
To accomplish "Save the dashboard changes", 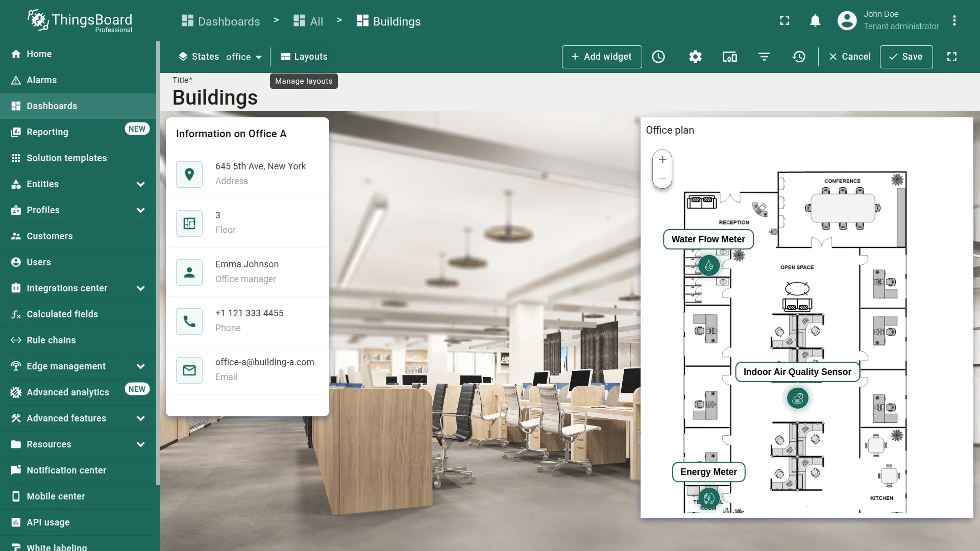I will (x=906, y=57).
